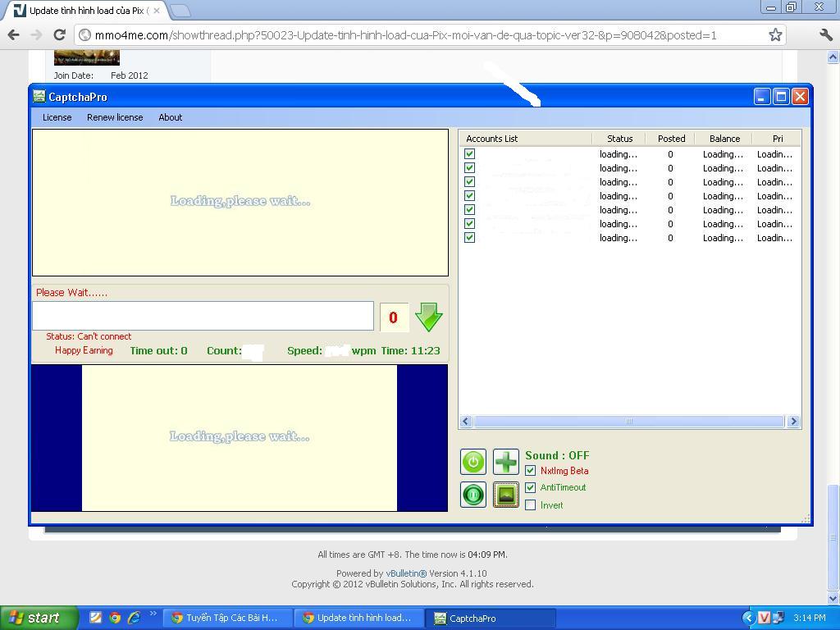840x630 pixels.
Task: Click the browser back arrow
Action: 14,35
